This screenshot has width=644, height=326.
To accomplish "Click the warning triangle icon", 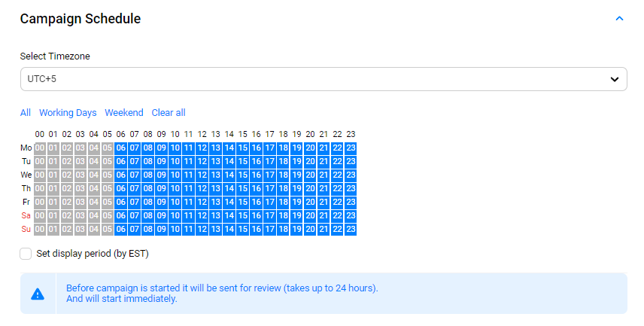I will pyautogui.click(x=38, y=294).
